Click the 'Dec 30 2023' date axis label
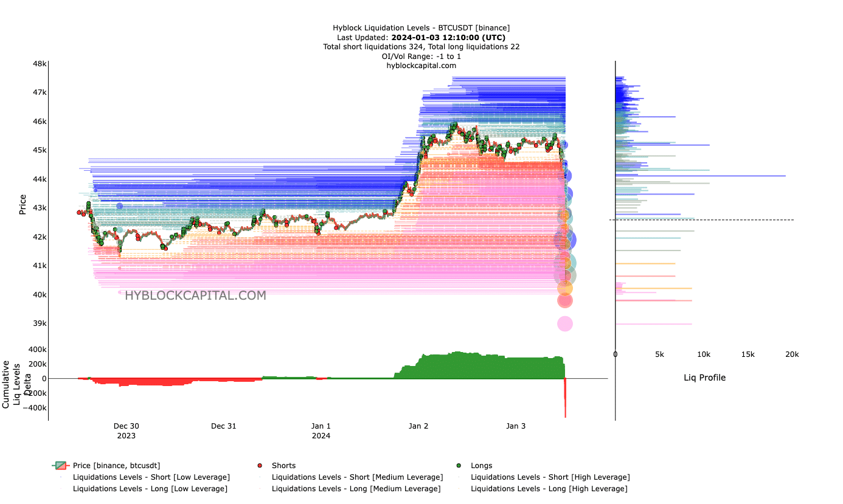Screen dimensions: 843x504 (127, 430)
